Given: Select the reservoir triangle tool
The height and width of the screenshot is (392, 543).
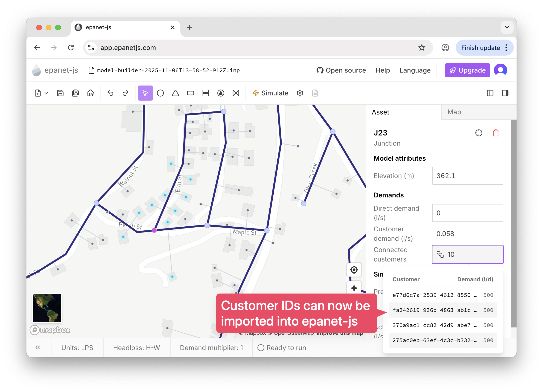Looking at the screenshot, I should coord(175,93).
